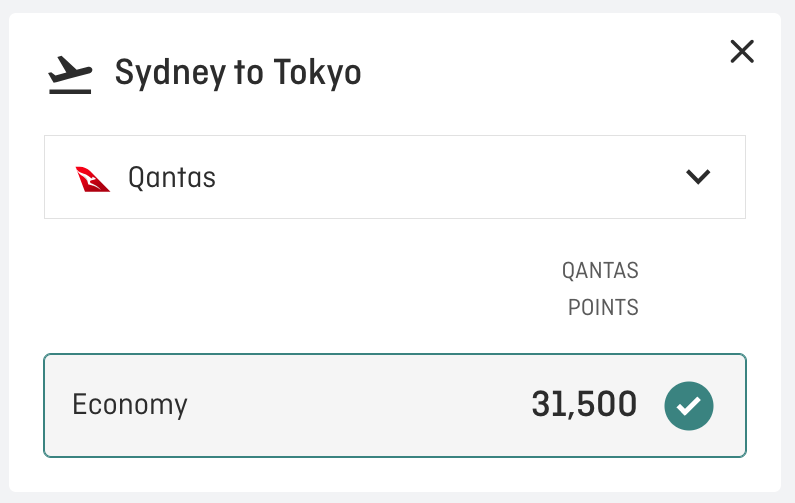Click the departing plane icon
Viewport: 795px width, 503px height.
point(70,75)
